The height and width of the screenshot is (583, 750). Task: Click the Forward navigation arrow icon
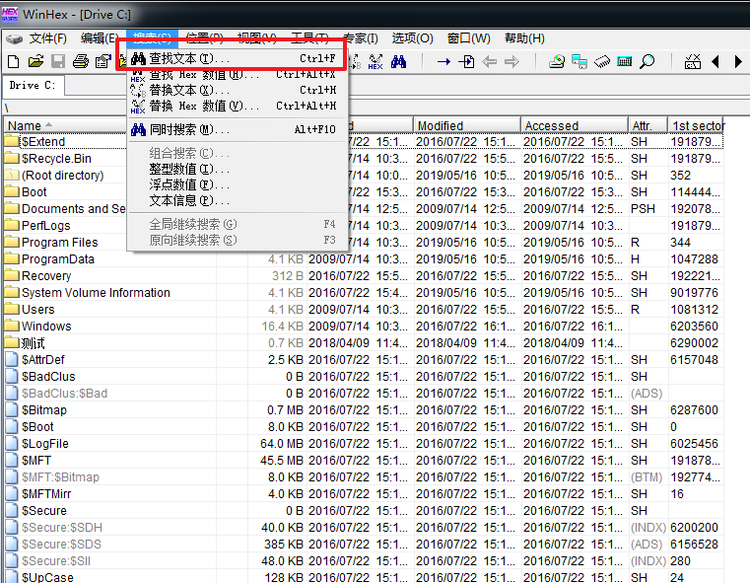[x=512, y=62]
